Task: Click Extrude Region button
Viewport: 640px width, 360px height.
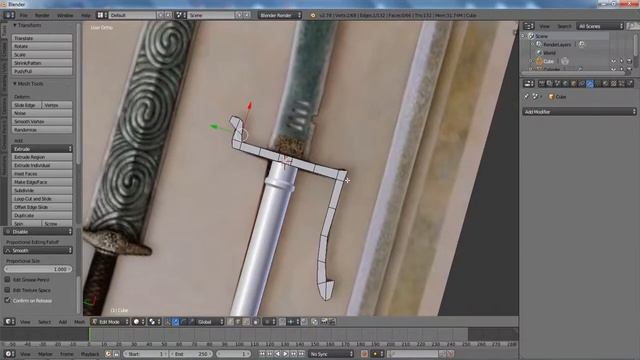Action: click(x=42, y=157)
